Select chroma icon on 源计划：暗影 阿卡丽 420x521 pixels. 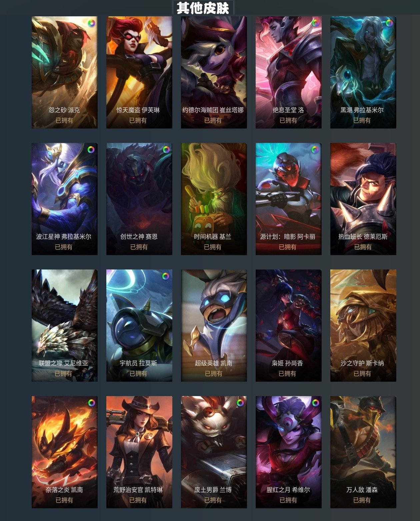315,150
